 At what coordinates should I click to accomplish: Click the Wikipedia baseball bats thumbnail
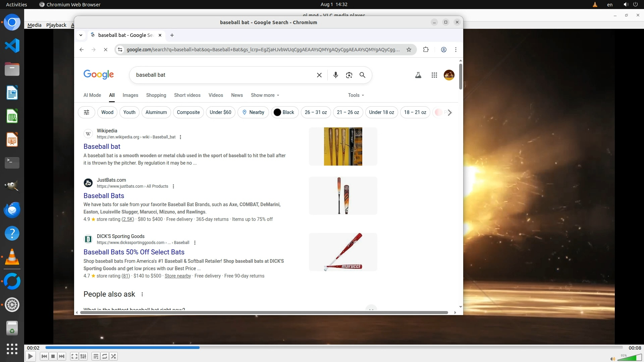(343, 146)
